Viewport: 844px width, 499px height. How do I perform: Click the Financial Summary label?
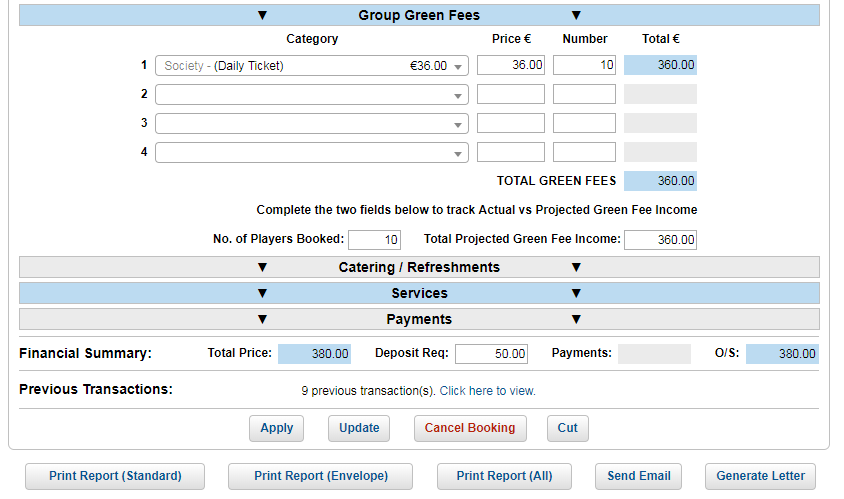click(86, 353)
